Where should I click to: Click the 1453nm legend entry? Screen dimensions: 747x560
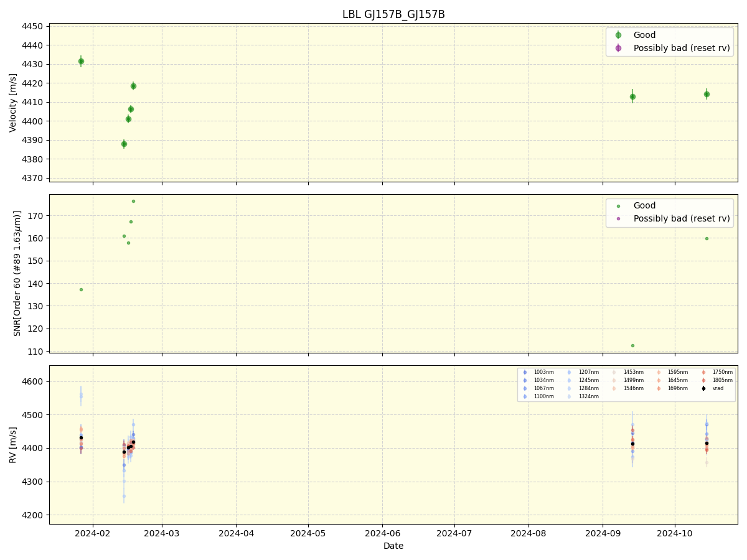pos(628,372)
